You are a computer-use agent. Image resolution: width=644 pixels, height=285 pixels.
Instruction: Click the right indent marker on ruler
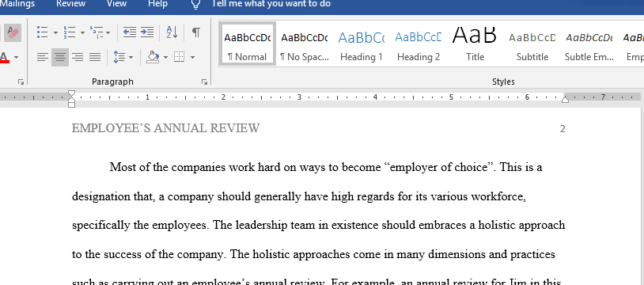click(x=565, y=100)
